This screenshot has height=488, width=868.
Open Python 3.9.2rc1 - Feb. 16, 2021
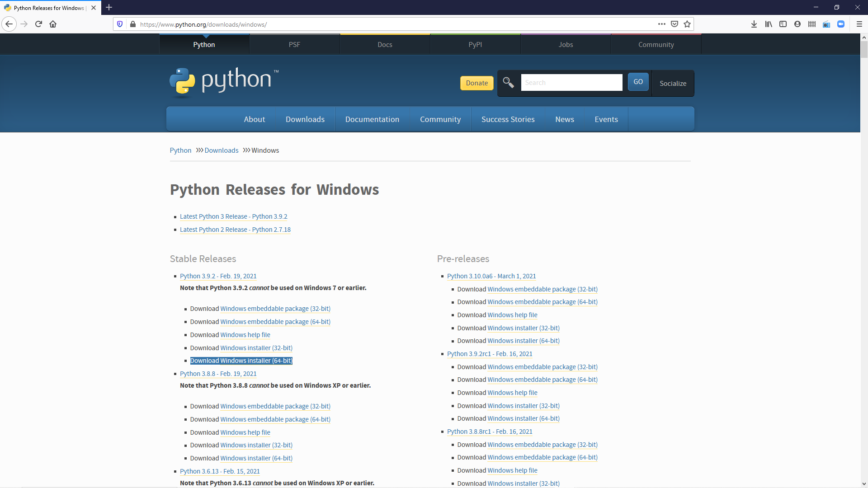(490, 354)
